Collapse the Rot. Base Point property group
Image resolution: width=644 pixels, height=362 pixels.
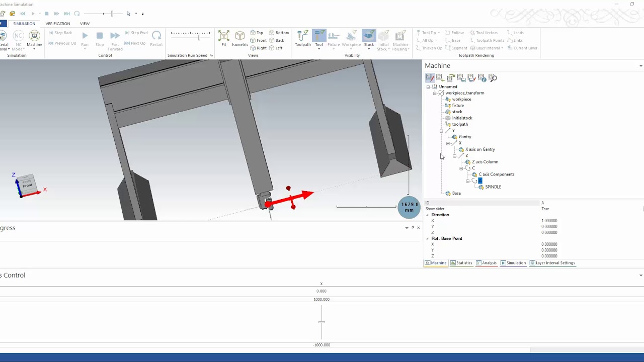pyautogui.click(x=428, y=238)
